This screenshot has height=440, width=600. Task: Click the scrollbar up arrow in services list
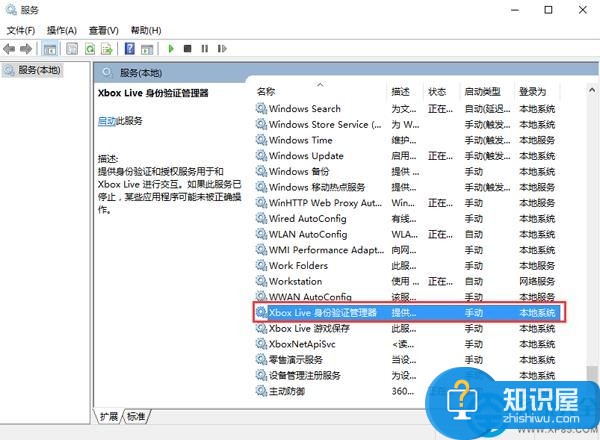[592, 90]
